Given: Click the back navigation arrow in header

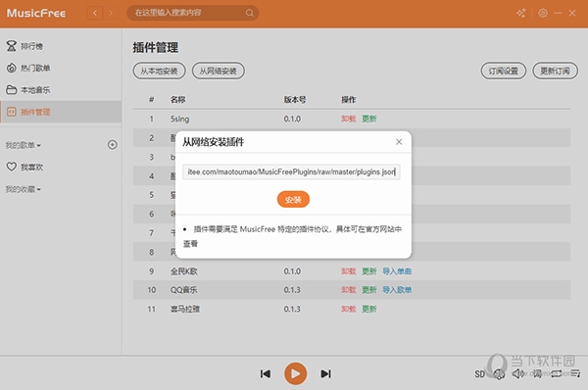Looking at the screenshot, I should click(x=95, y=13).
